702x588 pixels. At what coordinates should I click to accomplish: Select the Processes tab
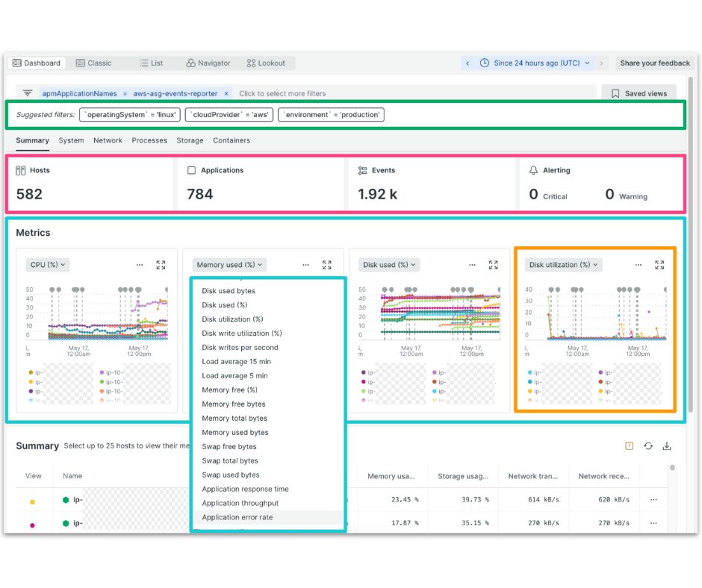click(149, 140)
